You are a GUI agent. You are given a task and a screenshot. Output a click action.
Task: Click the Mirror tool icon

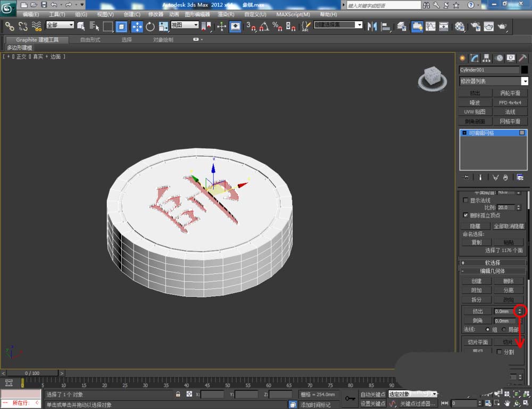[x=372, y=26]
